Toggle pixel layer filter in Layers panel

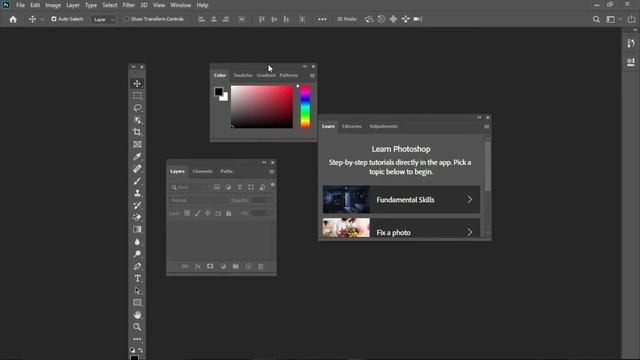point(217,187)
